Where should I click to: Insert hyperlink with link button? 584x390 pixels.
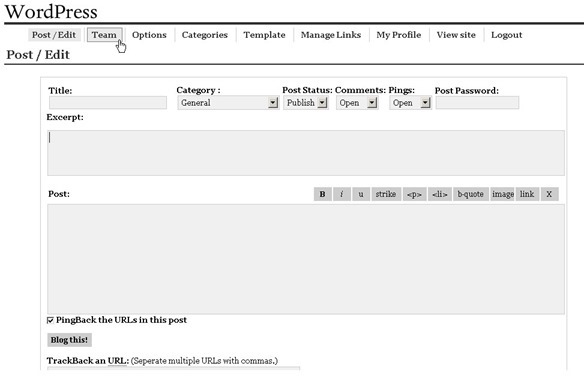(x=527, y=194)
